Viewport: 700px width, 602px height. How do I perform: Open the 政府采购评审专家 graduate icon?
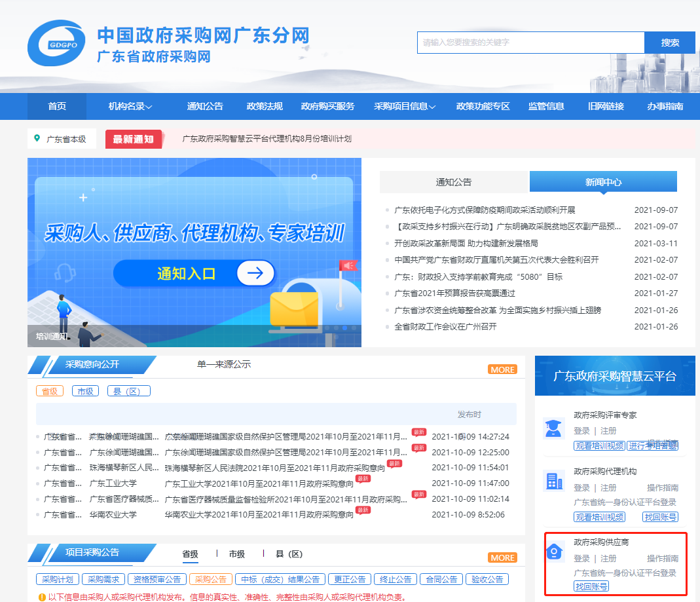[x=553, y=428]
